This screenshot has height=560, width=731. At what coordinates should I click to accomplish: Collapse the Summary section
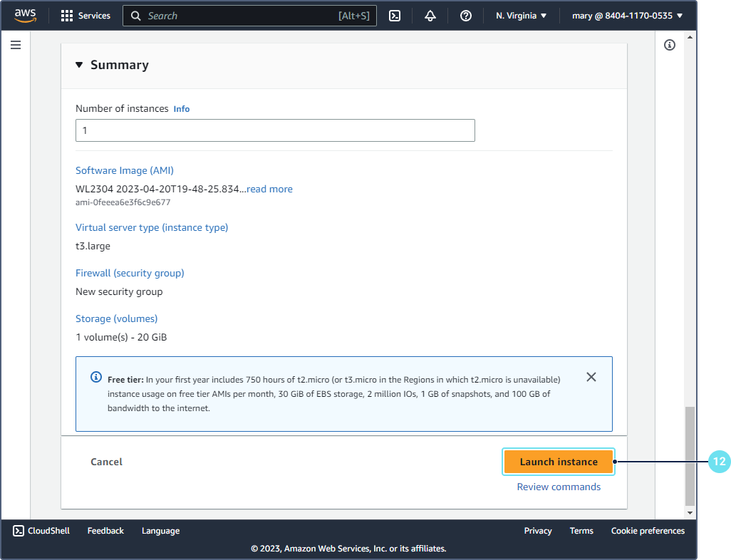[x=80, y=65]
